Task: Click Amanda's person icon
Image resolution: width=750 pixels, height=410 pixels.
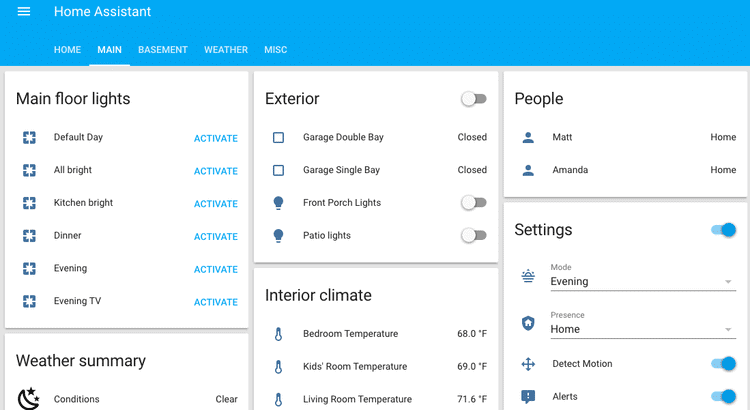Action: 528,170
